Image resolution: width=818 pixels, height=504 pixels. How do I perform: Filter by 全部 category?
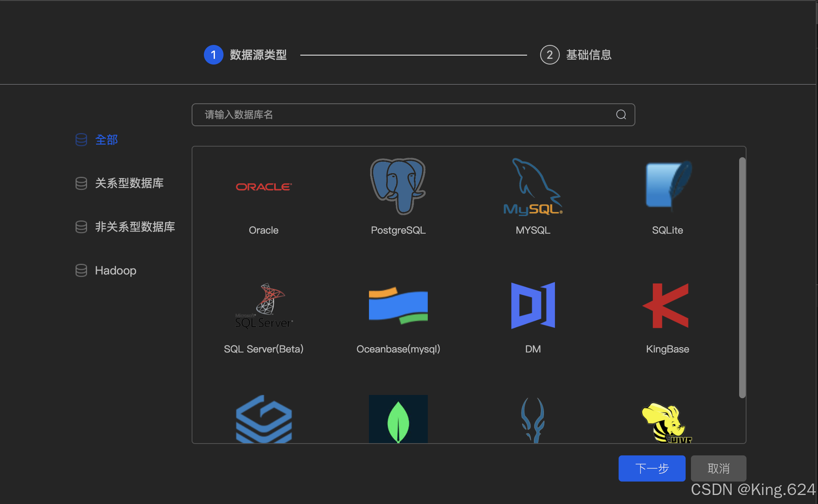pos(106,140)
